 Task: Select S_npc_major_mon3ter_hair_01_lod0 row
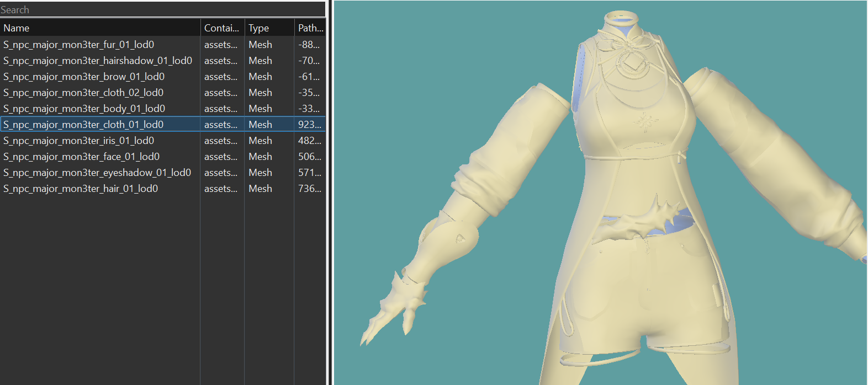pyautogui.click(x=163, y=189)
